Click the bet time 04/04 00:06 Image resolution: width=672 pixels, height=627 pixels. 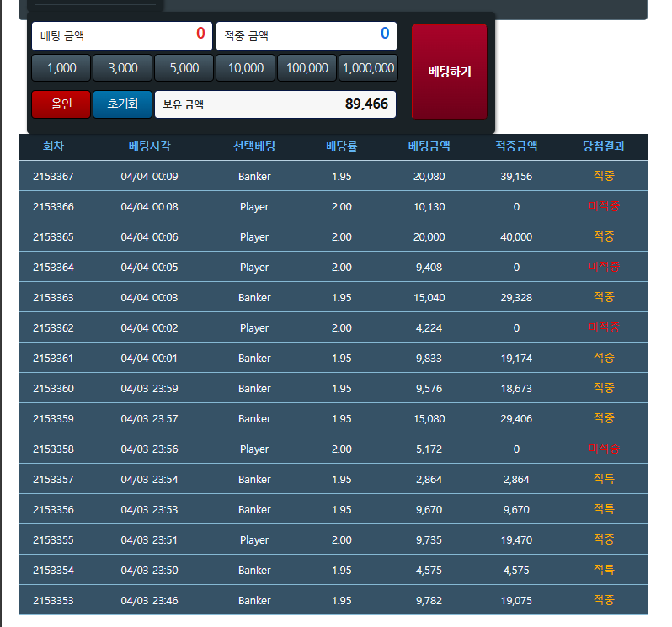[149, 237]
